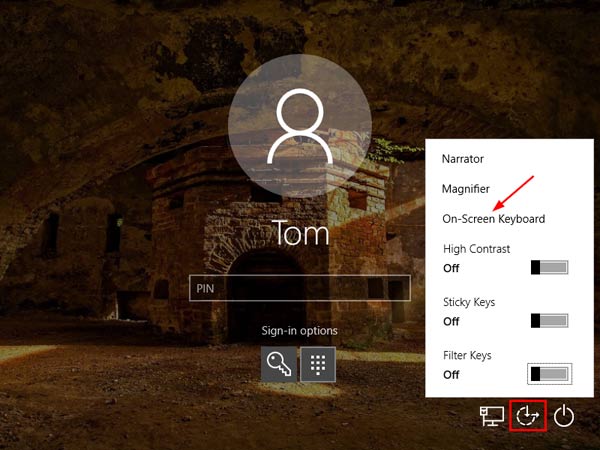
Task: Click the Sticky Keys label text
Action: click(469, 302)
